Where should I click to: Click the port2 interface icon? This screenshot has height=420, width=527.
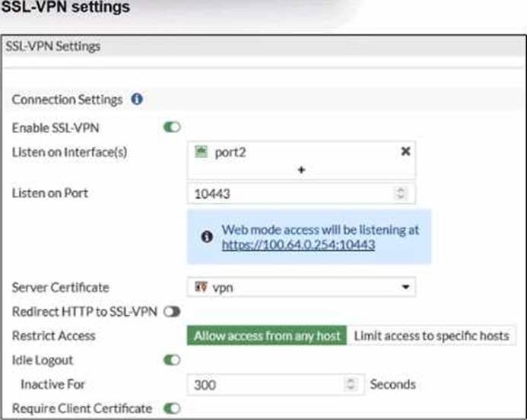pos(202,151)
